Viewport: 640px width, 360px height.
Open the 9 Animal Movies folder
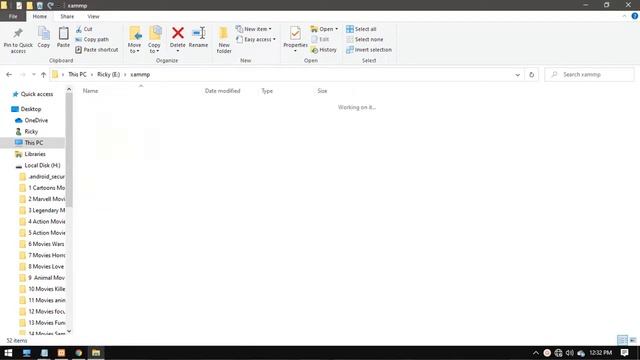click(42, 278)
